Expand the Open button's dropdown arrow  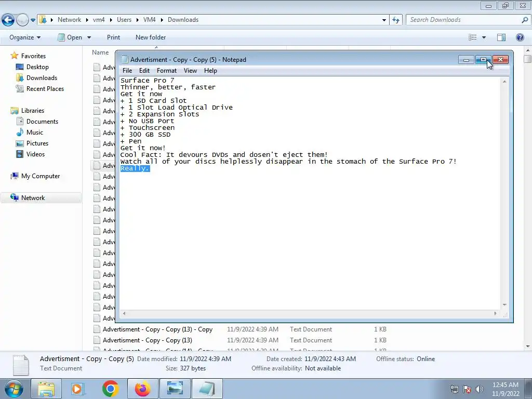[89, 37]
